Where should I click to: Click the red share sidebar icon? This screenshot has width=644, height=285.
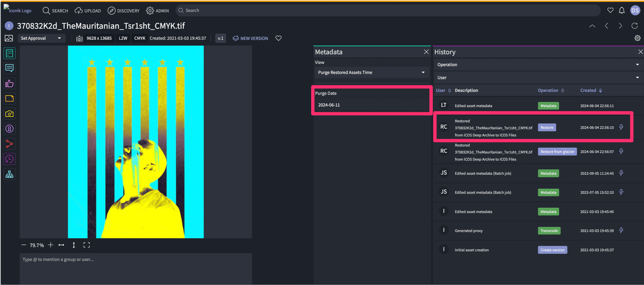click(x=9, y=144)
